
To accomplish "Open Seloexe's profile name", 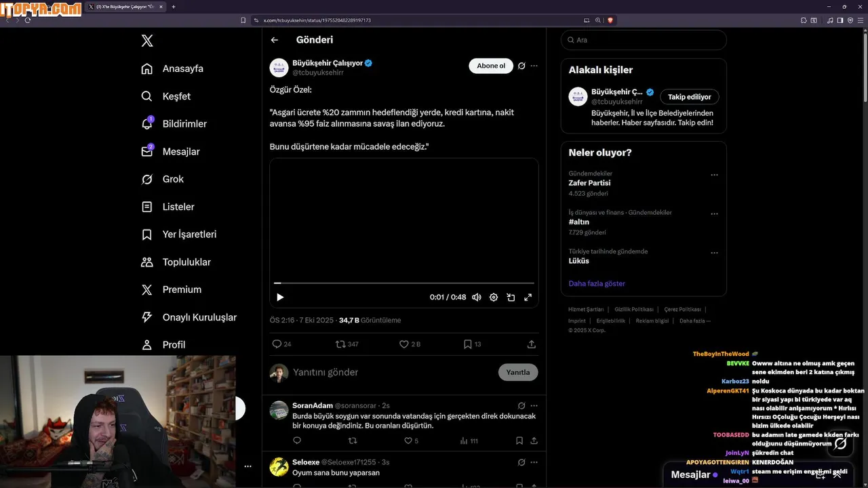I will (x=306, y=462).
